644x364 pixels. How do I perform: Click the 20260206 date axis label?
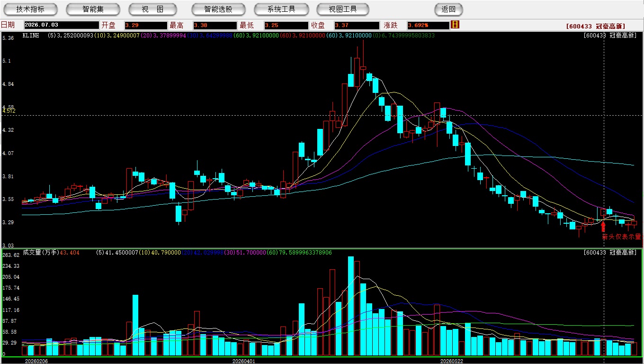point(36,361)
